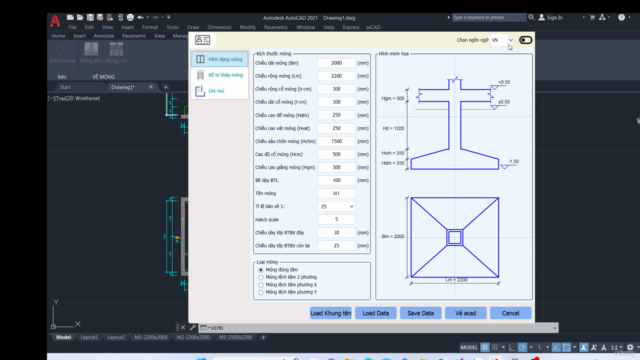The width and height of the screenshot is (640, 360).
Task: Toggle polar tracking icon in status bar
Action: 522,347
